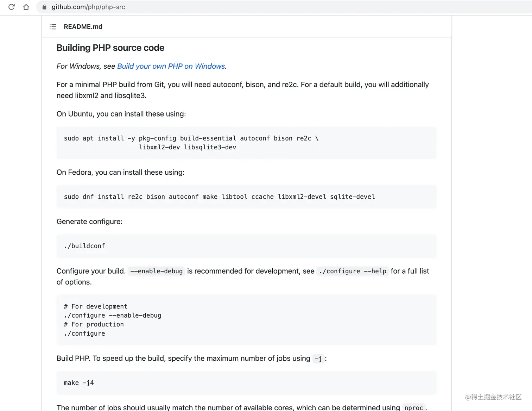The height and width of the screenshot is (411, 532).
Task: Click the inline --enable-debug code snippet
Action: [156, 271]
